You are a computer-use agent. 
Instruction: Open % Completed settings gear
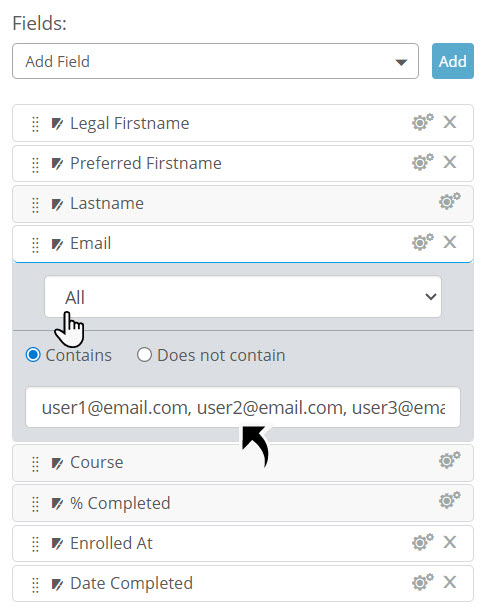pos(450,500)
